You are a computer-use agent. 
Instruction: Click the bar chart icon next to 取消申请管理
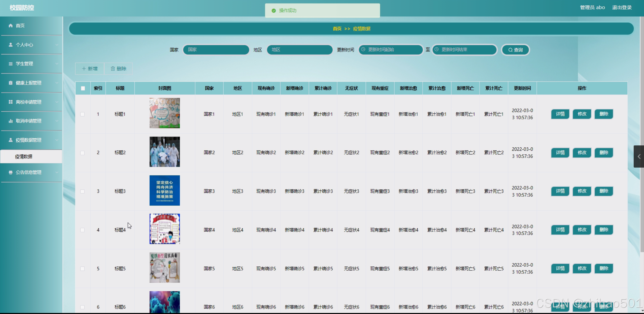[11, 121]
